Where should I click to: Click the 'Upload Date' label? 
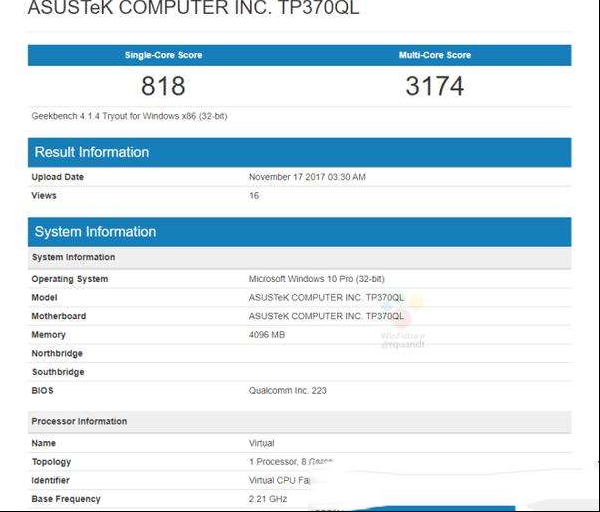coord(57,177)
